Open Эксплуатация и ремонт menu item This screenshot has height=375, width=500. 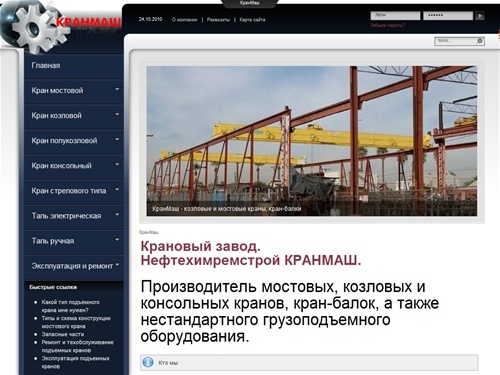(74, 266)
